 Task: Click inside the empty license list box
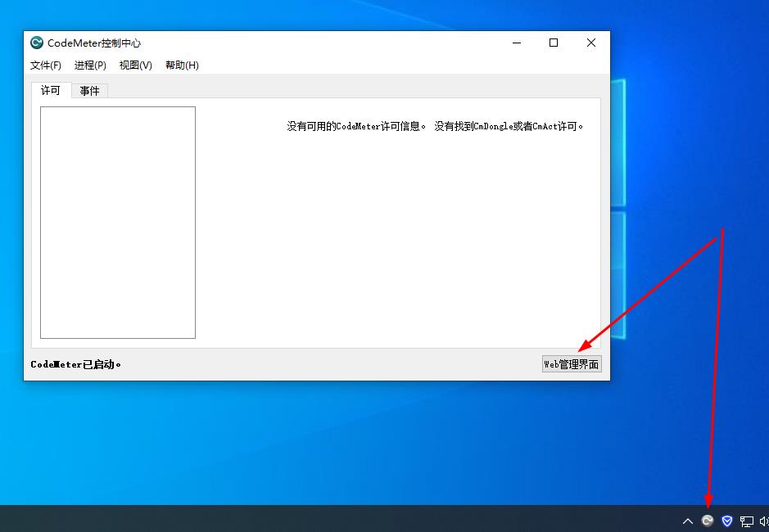point(118,222)
